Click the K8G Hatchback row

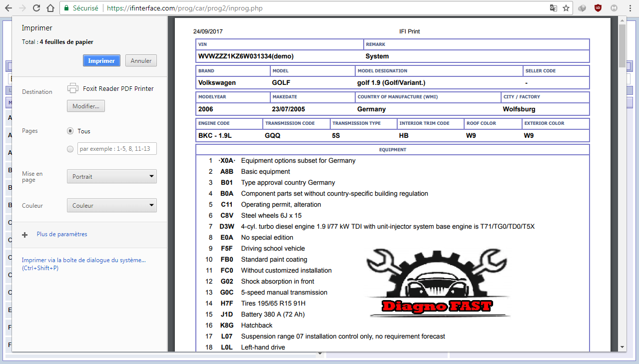coord(239,326)
